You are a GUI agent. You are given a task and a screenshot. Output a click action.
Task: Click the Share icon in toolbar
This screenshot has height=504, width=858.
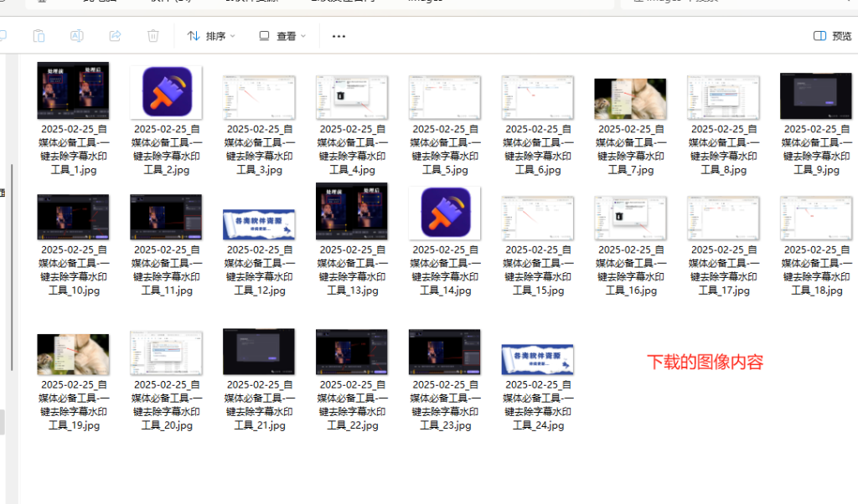115,36
